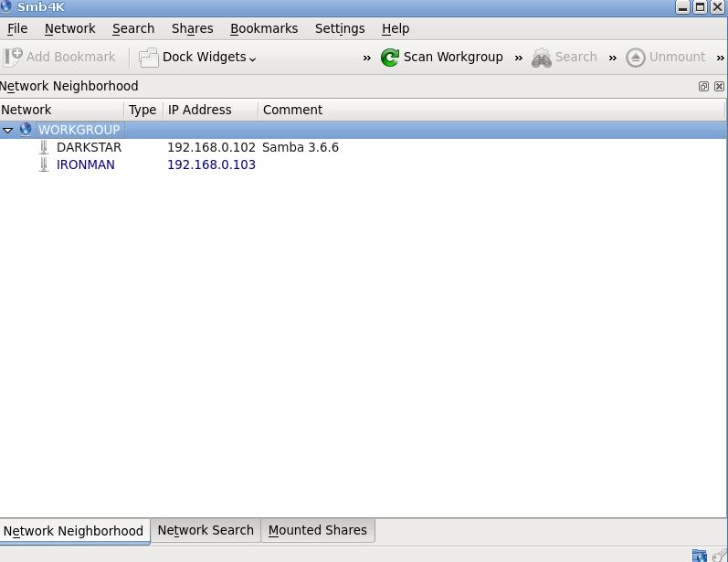The image size is (728, 562).
Task: Click the DARKSTAR host icon
Action: click(x=44, y=147)
